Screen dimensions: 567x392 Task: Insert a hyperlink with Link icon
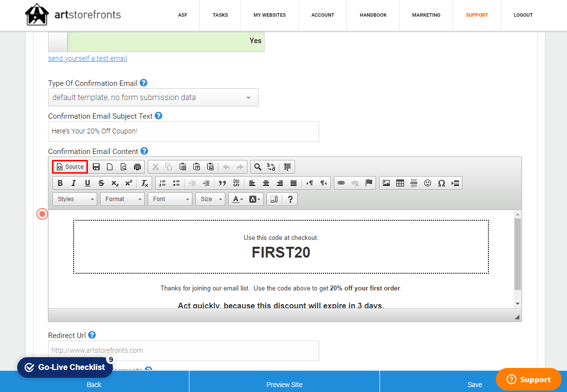341,183
